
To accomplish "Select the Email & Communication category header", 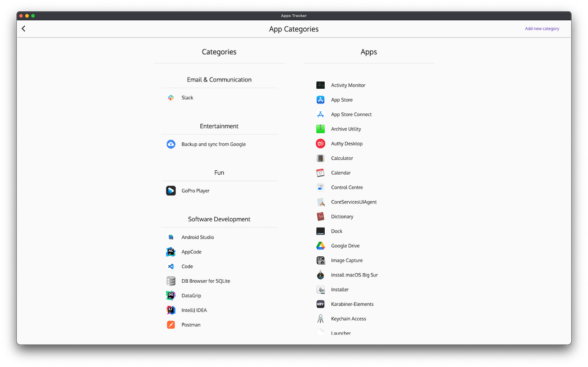I will pyautogui.click(x=219, y=80).
